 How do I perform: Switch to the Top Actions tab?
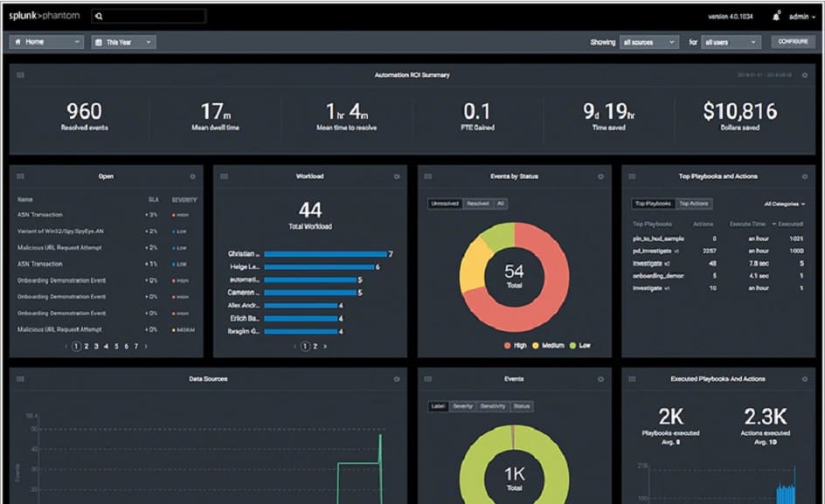pos(693,204)
